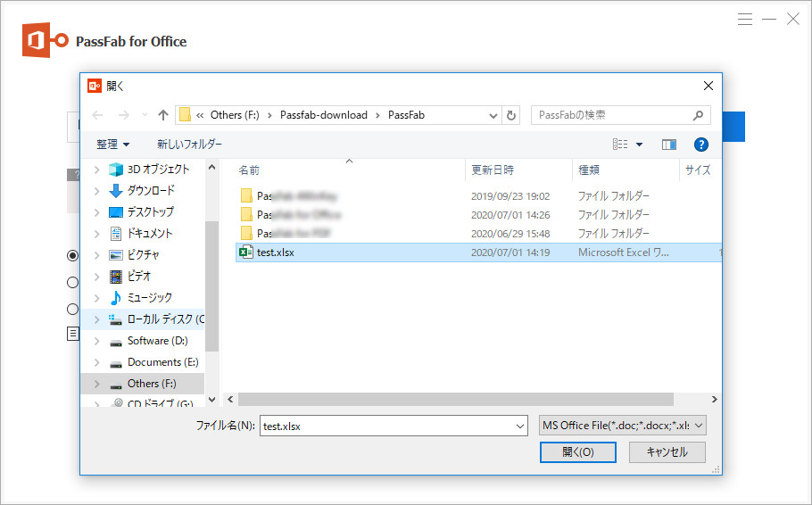This screenshot has width=812, height=505.
Task: Expand the ダウンロード tree node
Action: coord(97,191)
